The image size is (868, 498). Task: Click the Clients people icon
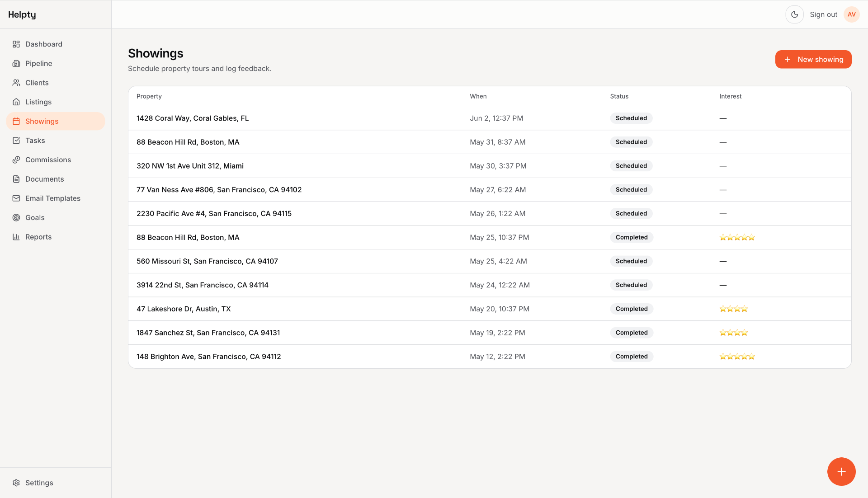point(16,83)
